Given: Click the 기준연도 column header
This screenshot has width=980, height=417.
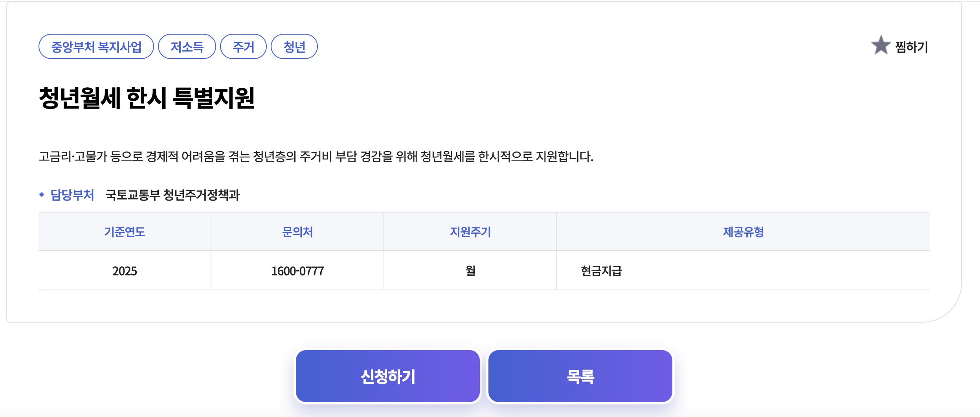Looking at the screenshot, I should (125, 232).
